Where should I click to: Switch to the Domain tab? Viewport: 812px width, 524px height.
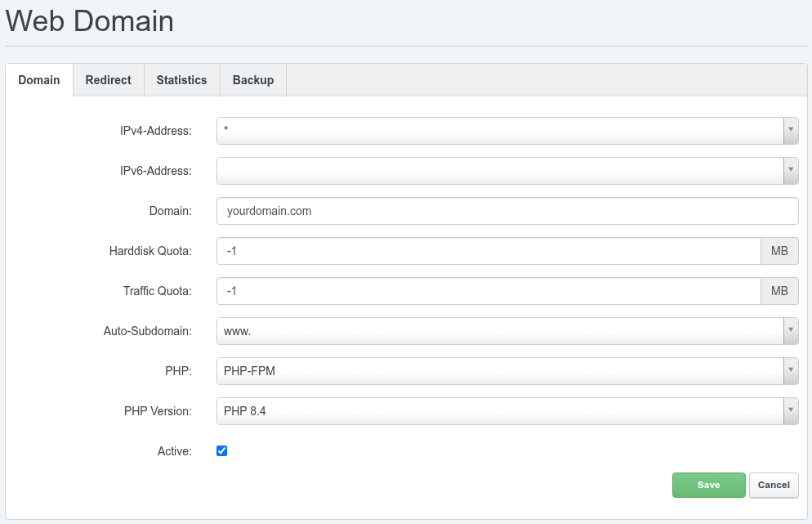[39, 80]
